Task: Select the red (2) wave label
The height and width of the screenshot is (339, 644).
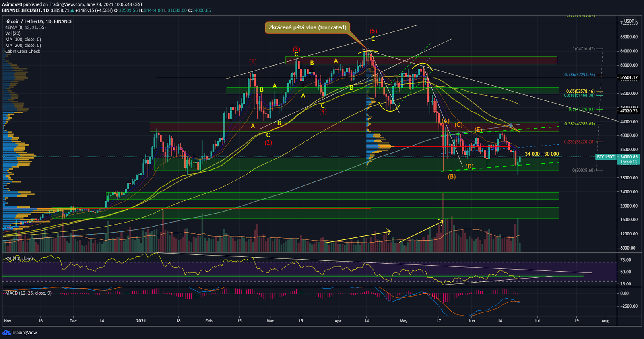Action: pyautogui.click(x=268, y=143)
